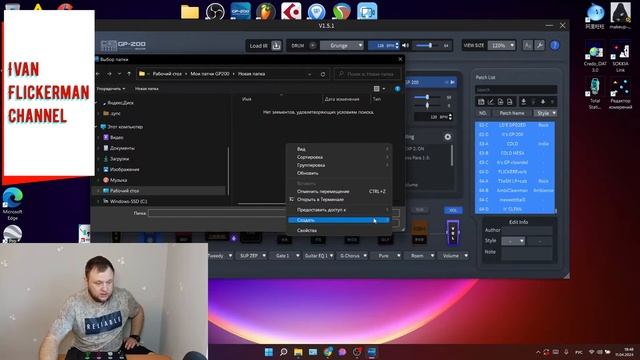The image size is (640, 360).
Task: Click the paste patch icon in Patch List
Action: pos(509,102)
